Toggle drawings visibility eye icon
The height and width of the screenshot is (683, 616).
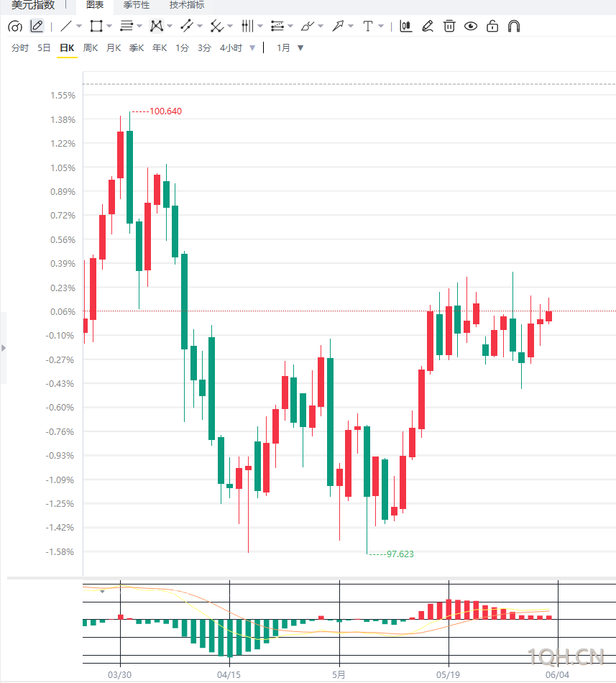click(471, 26)
